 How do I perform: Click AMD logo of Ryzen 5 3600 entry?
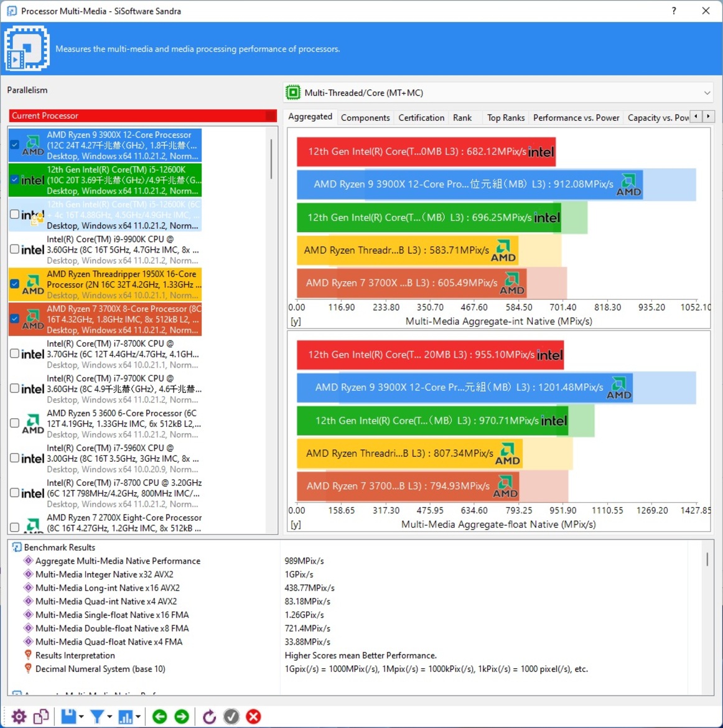click(x=33, y=424)
